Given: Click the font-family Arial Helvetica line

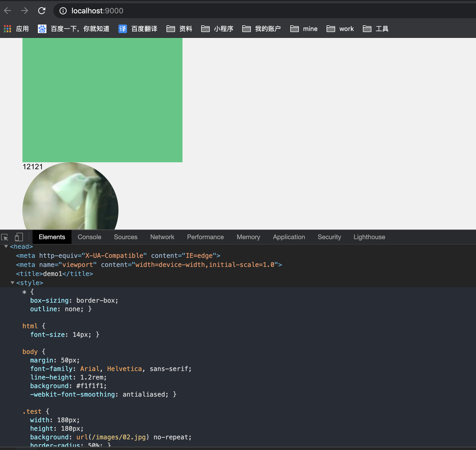Looking at the screenshot, I should pyautogui.click(x=111, y=369).
